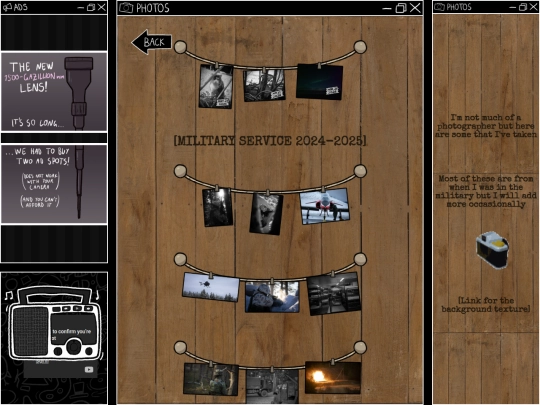Minimize the side Photos window

click(x=513, y=7)
